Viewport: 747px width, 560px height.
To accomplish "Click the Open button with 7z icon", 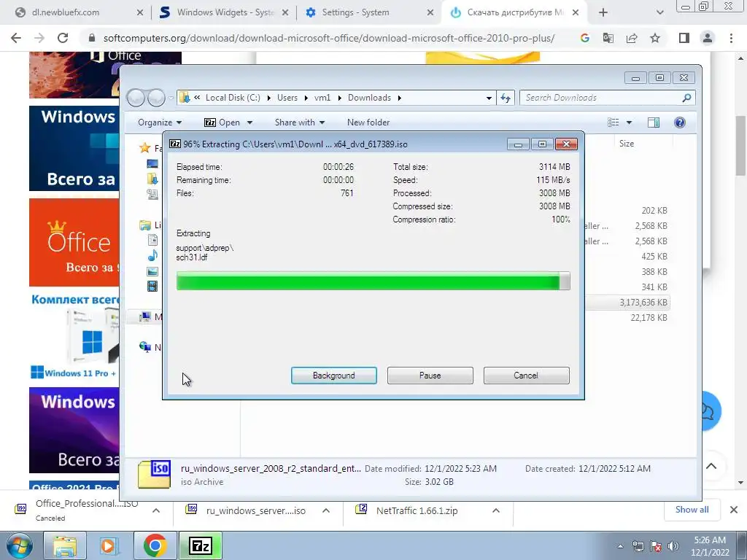I will pyautogui.click(x=222, y=122).
